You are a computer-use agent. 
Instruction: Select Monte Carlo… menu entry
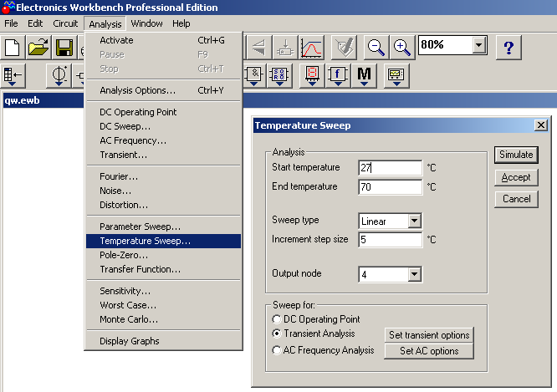pos(163,319)
